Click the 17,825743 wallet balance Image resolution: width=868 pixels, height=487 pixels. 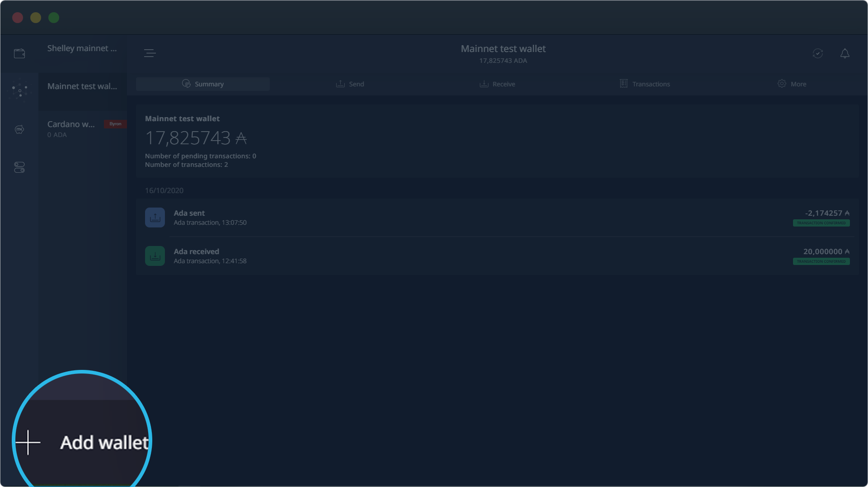coord(196,138)
